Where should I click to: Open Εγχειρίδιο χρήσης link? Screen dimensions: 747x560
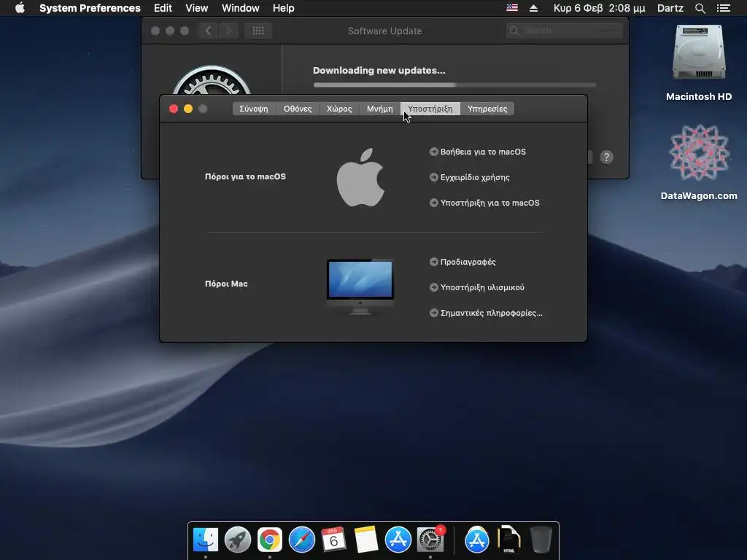[x=470, y=177]
